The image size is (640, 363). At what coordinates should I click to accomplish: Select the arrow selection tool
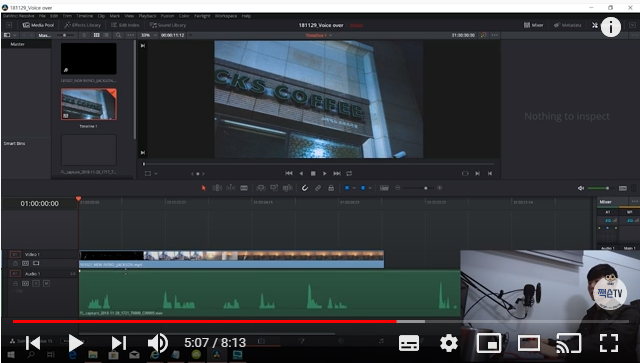[x=203, y=188]
